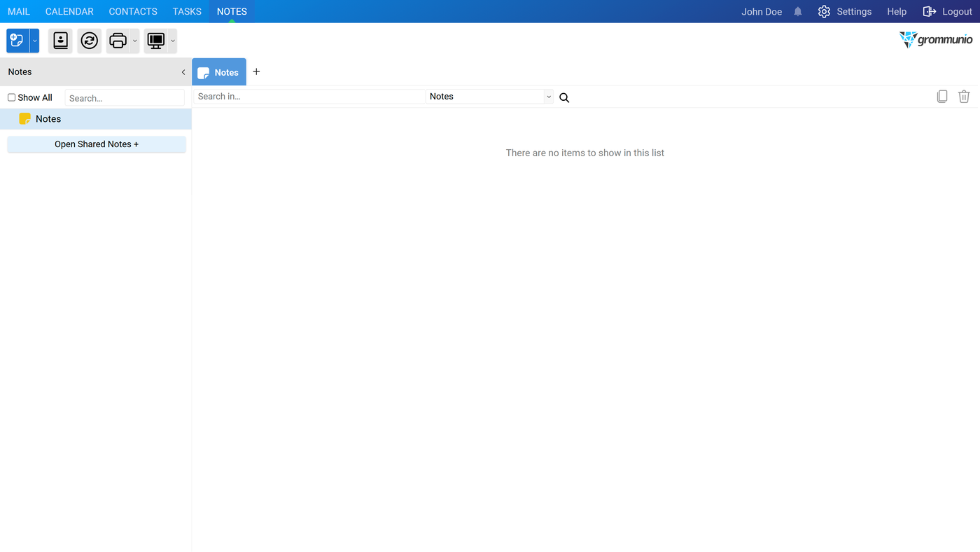The width and height of the screenshot is (980, 552).
Task: Switch to the Notes content tab
Action: 219,72
